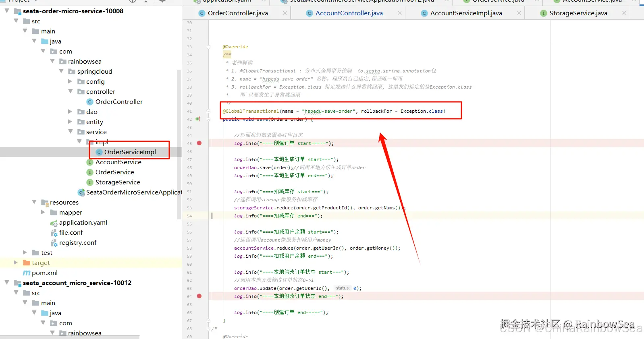Close the AccountServiceImpl.java tab

[x=519, y=13]
